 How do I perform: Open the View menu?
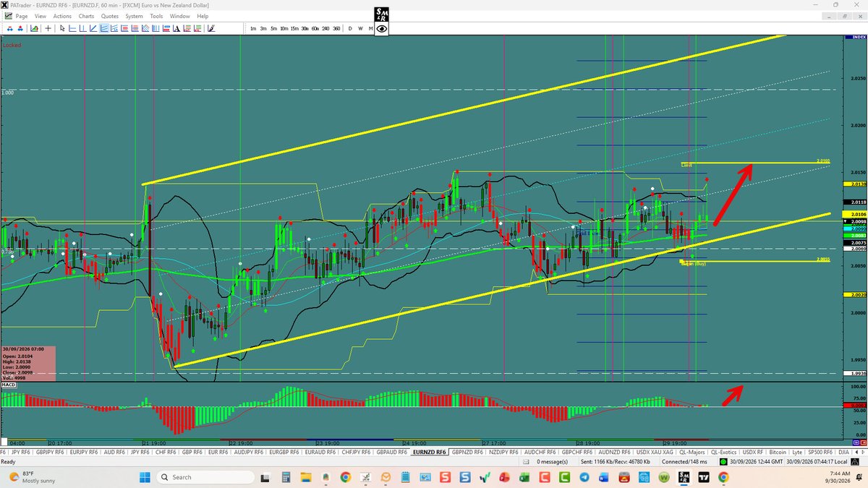pyautogui.click(x=41, y=16)
